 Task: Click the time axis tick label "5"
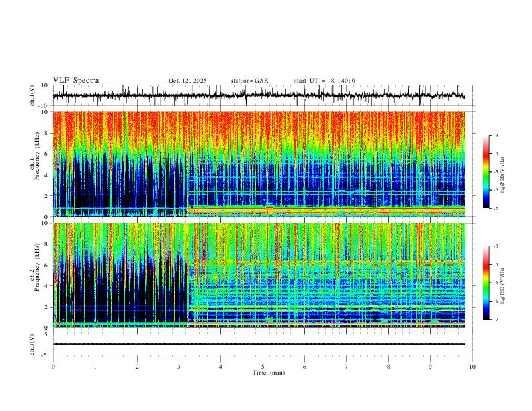(263, 367)
